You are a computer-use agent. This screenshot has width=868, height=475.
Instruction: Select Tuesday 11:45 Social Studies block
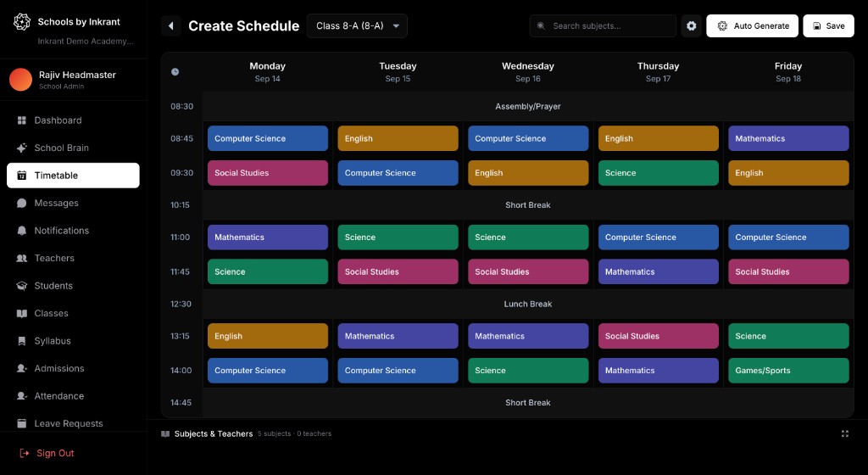[x=398, y=271]
